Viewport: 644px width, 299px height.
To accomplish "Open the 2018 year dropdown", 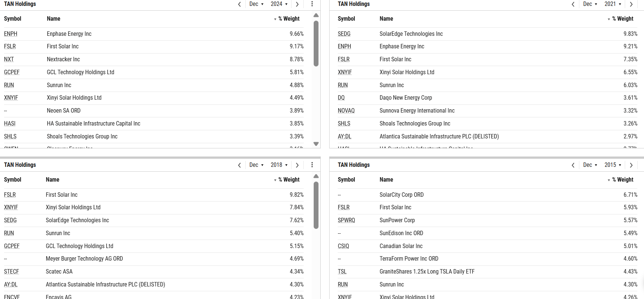I will 279,165.
